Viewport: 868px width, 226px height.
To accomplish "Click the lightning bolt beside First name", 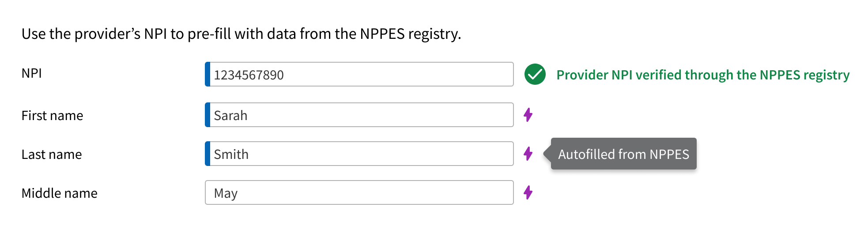I will point(528,115).
